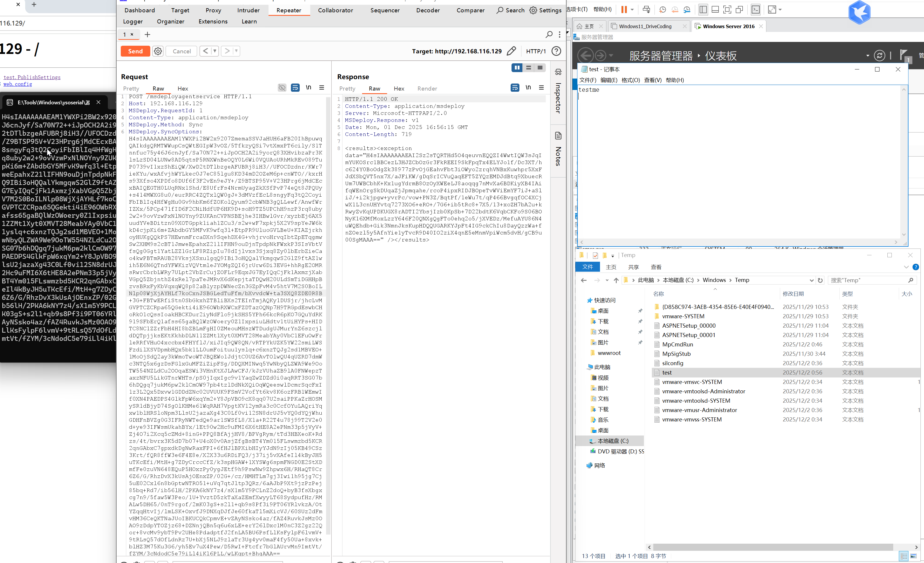Edit target with pencil icon
Viewport: 924px width, 563px height.
click(511, 51)
